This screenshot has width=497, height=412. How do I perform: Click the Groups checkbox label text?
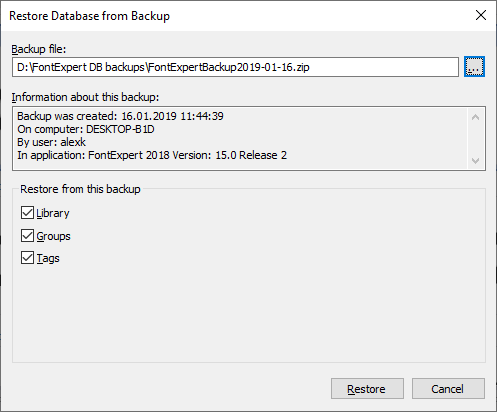(53, 236)
